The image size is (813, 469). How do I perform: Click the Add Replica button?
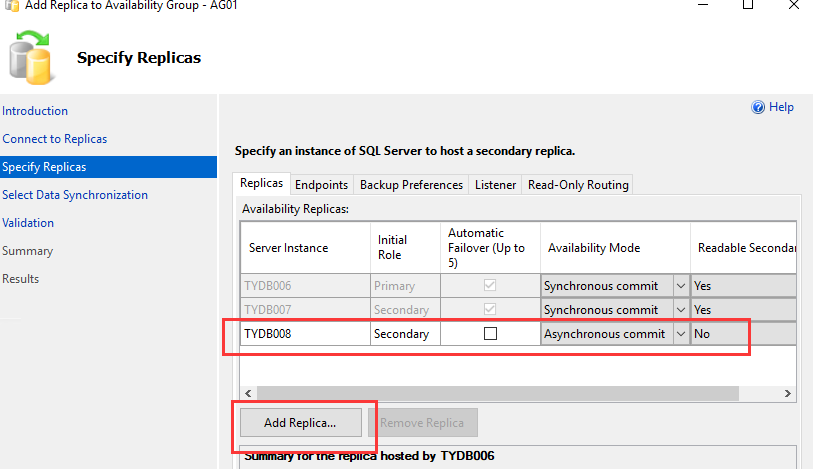[x=299, y=423]
